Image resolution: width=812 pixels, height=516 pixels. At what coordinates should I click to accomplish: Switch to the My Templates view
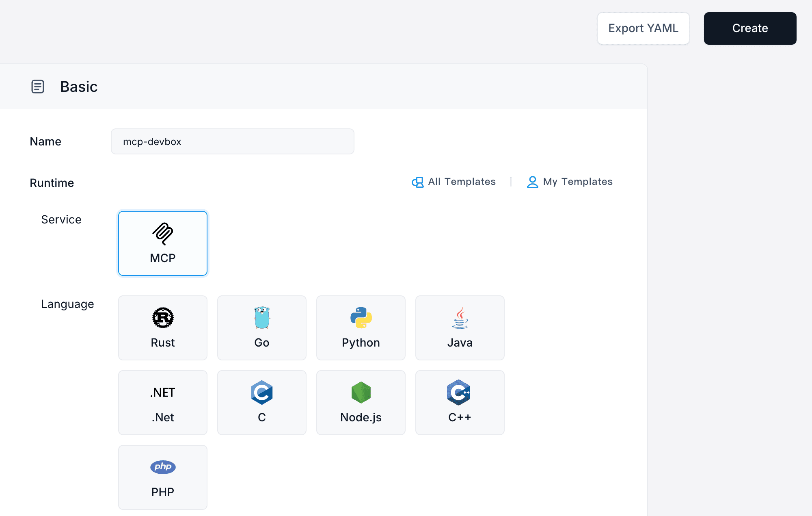tap(578, 182)
